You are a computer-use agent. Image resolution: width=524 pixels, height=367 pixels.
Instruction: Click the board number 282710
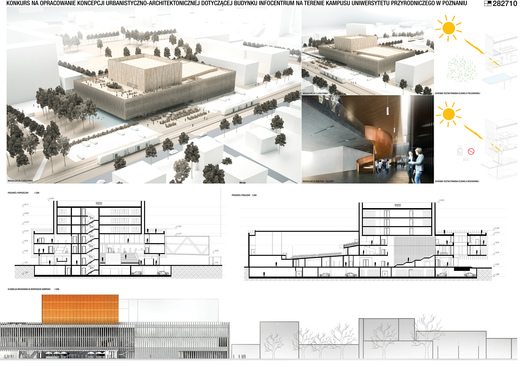[x=504, y=4]
